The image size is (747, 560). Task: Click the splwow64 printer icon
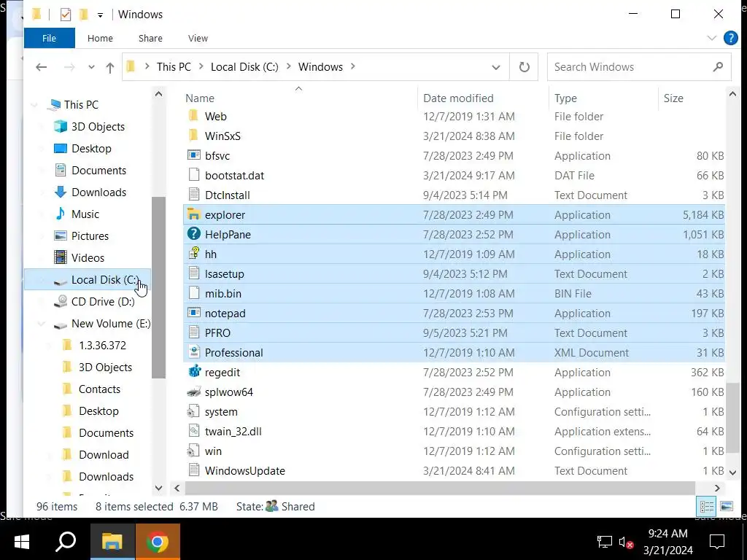194,392
